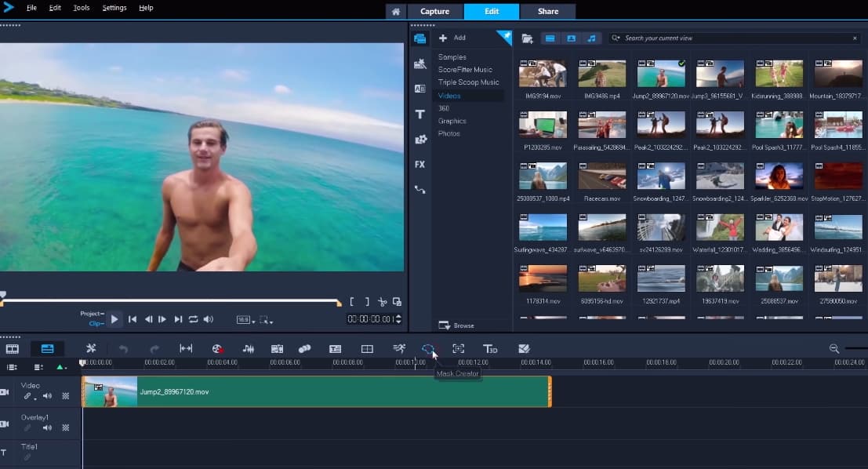This screenshot has width=868, height=469.
Task: Open the 16:9 aspect ratio dropdown
Action: pyautogui.click(x=244, y=320)
